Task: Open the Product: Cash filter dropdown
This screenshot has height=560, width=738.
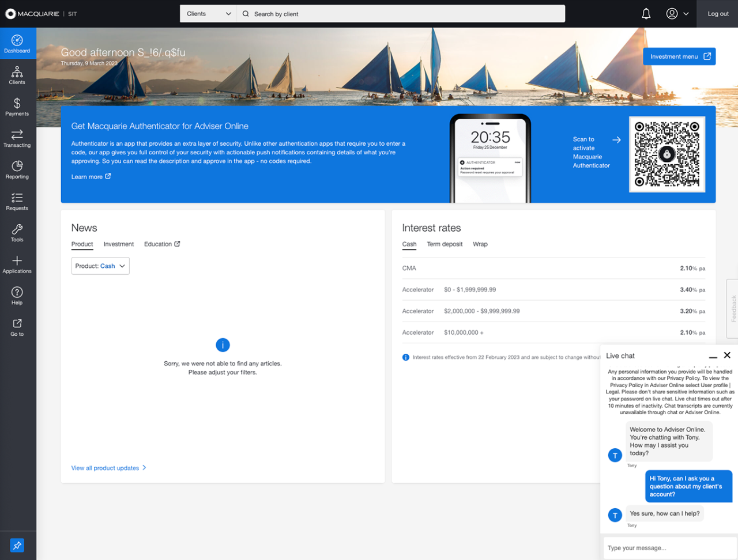Action: pos(100,266)
